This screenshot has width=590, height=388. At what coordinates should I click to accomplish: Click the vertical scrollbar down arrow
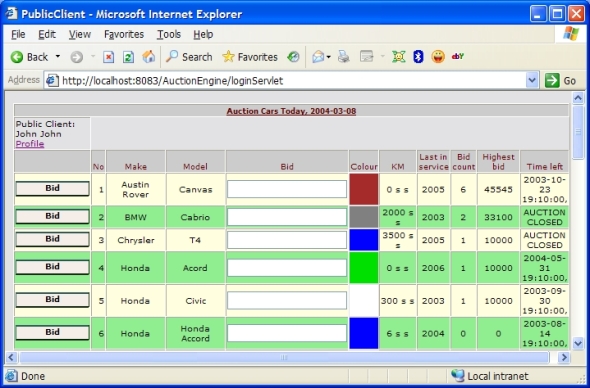(x=578, y=343)
